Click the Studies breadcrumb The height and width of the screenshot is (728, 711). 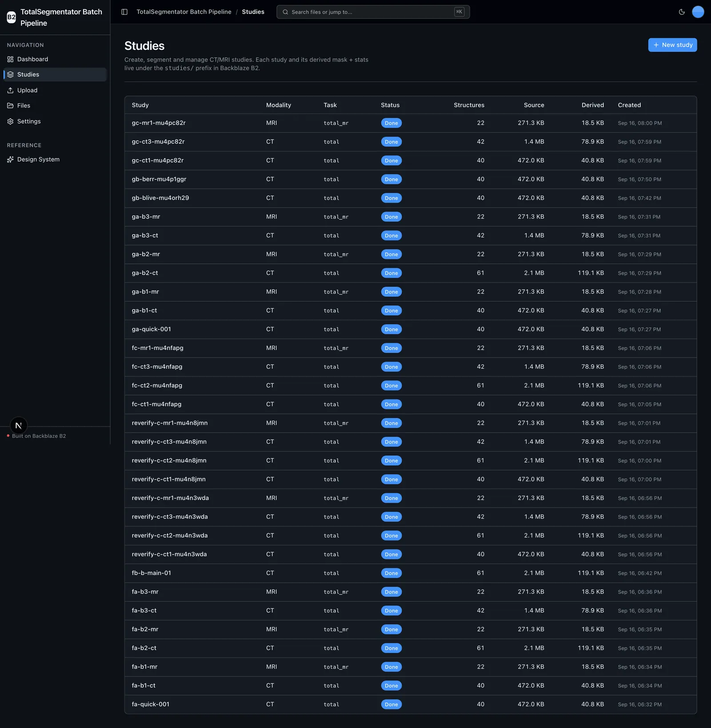[x=253, y=12]
